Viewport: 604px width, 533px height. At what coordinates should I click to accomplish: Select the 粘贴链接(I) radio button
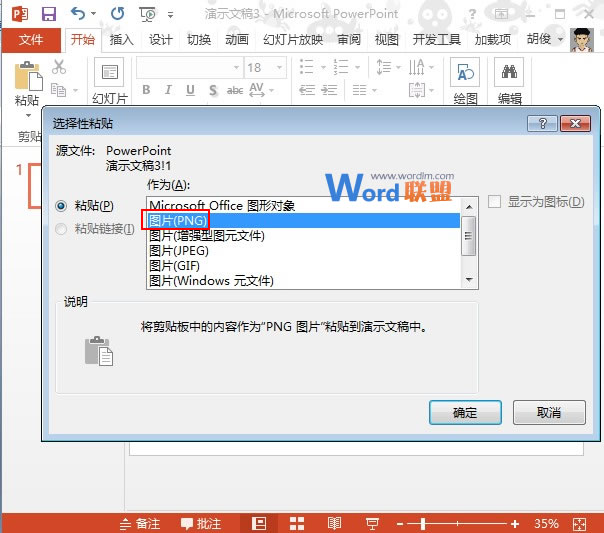61,229
